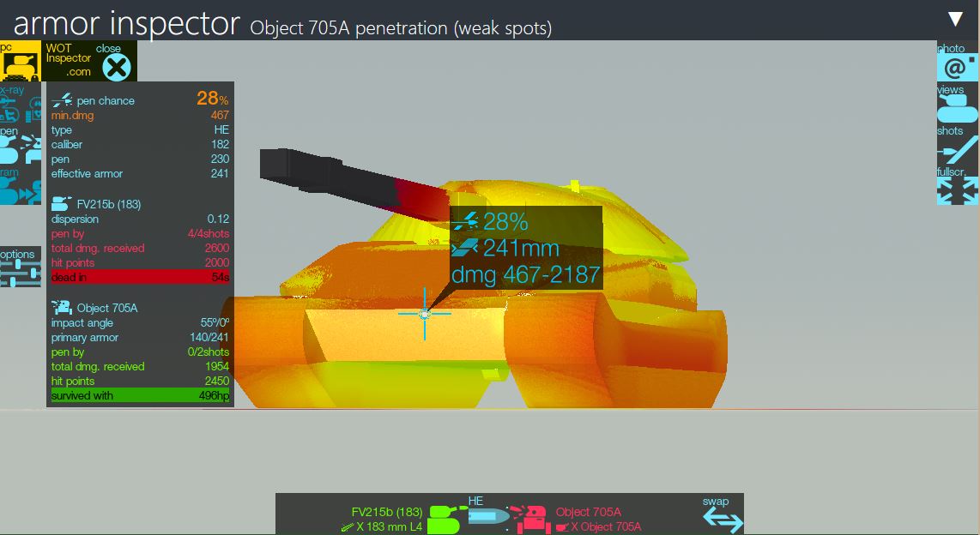The width and height of the screenshot is (980, 535).
Task: Open the shots trajectory icon
Action: [957, 150]
